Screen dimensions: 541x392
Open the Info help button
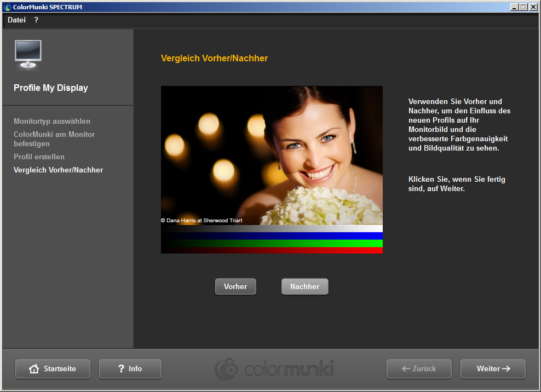click(130, 368)
